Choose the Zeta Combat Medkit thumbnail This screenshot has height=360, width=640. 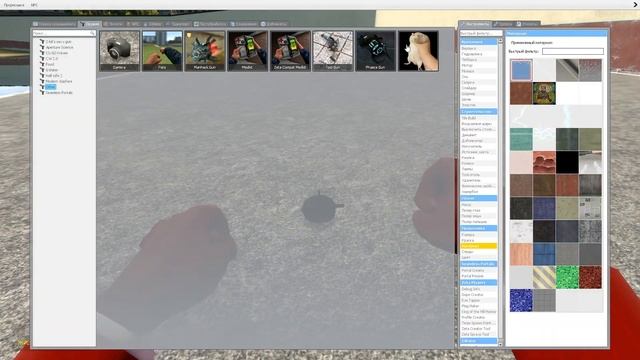point(290,51)
